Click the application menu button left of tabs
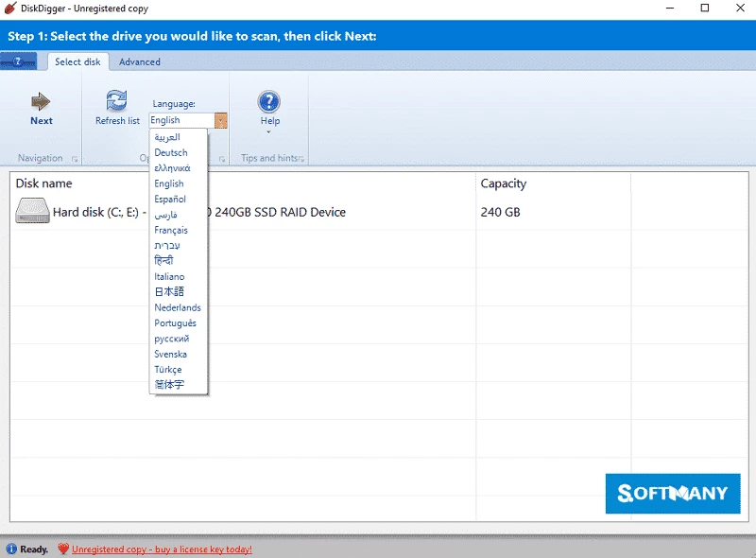756x558 pixels. [19, 61]
